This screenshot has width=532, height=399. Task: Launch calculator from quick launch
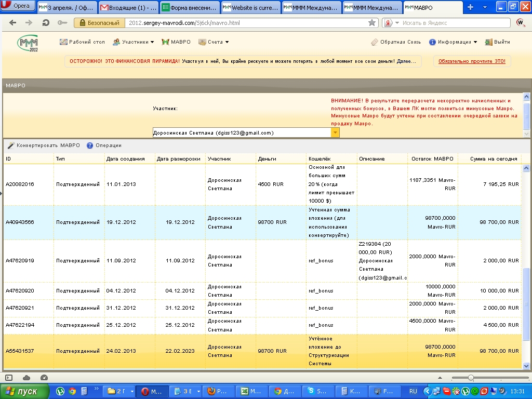click(84, 391)
